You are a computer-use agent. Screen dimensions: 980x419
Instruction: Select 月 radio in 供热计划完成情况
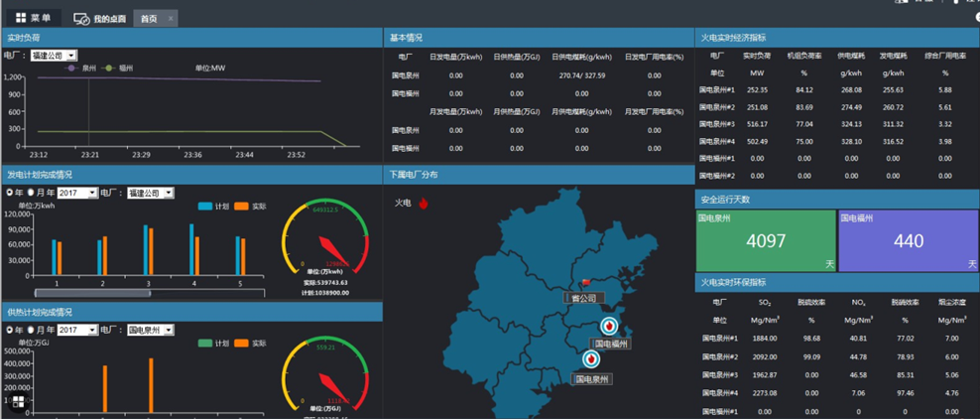[x=30, y=330]
